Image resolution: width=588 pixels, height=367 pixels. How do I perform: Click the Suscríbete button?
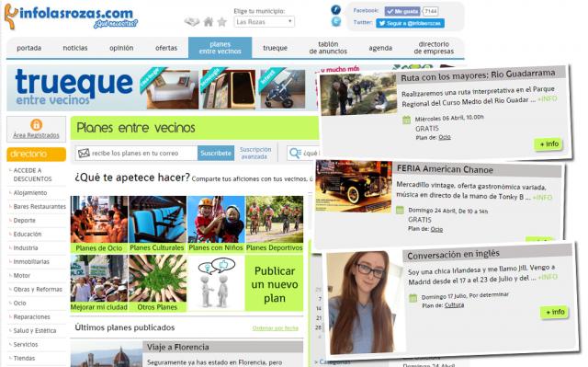[x=216, y=153]
